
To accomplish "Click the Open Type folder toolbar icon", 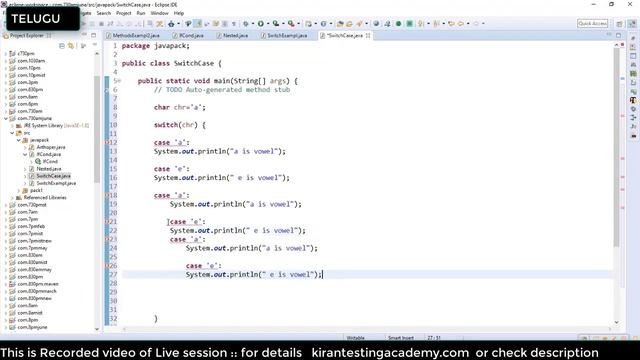I will (340, 24).
